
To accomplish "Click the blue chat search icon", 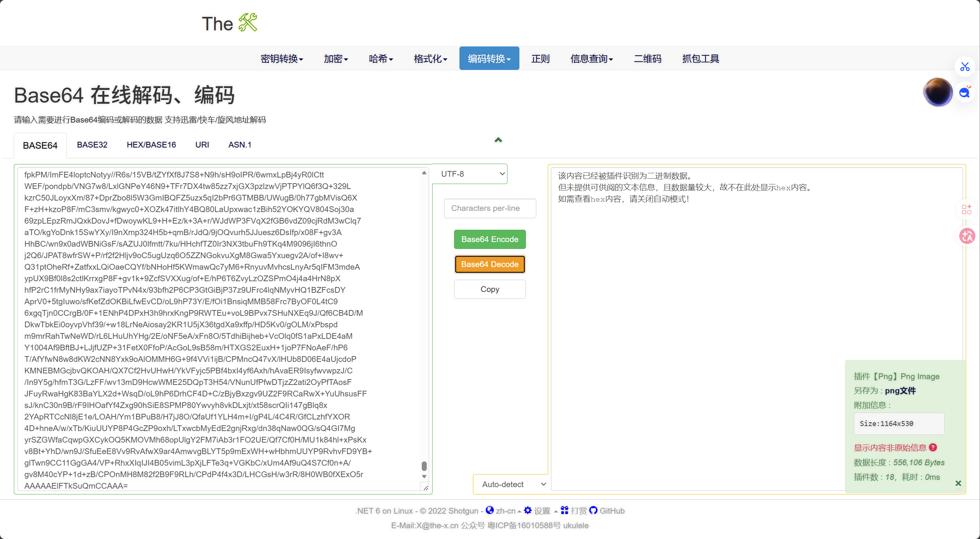I will [965, 92].
